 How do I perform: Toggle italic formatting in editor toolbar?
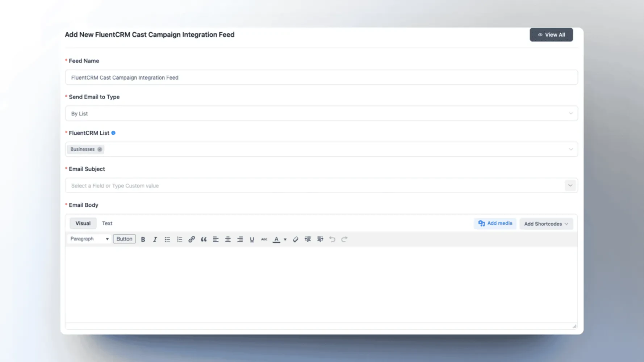pyautogui.click(x=155, y=239)
